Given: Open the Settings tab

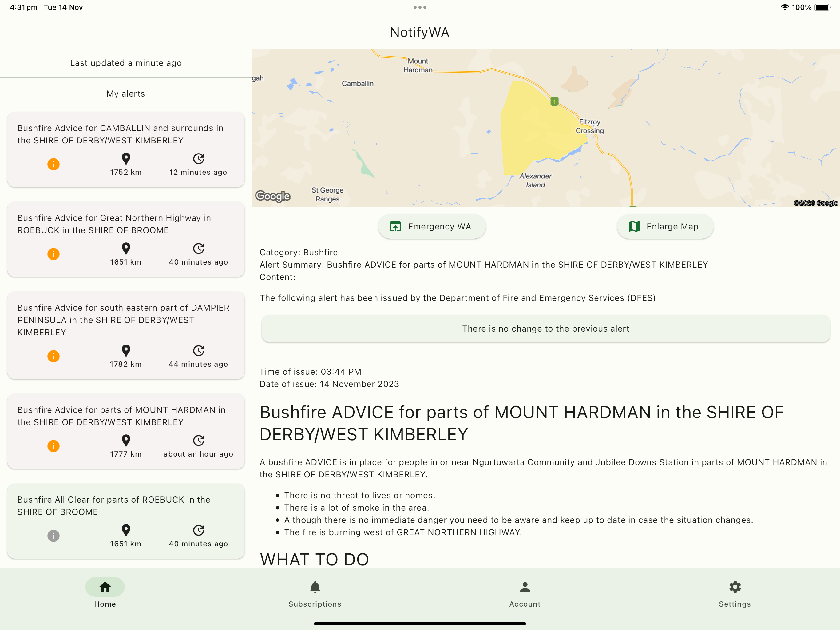Looking at the screenshot, I should tap(735, 593).
